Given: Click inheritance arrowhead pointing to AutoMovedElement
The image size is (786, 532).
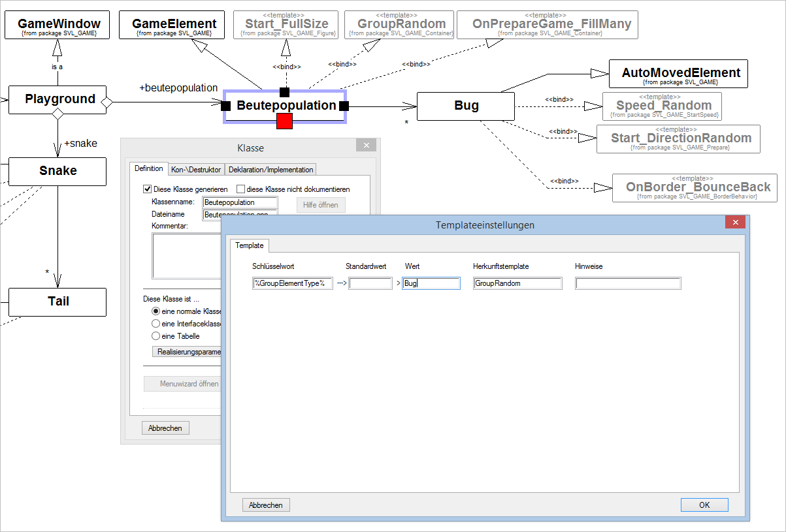Looking at the screenshot, I should pos(599,72).
